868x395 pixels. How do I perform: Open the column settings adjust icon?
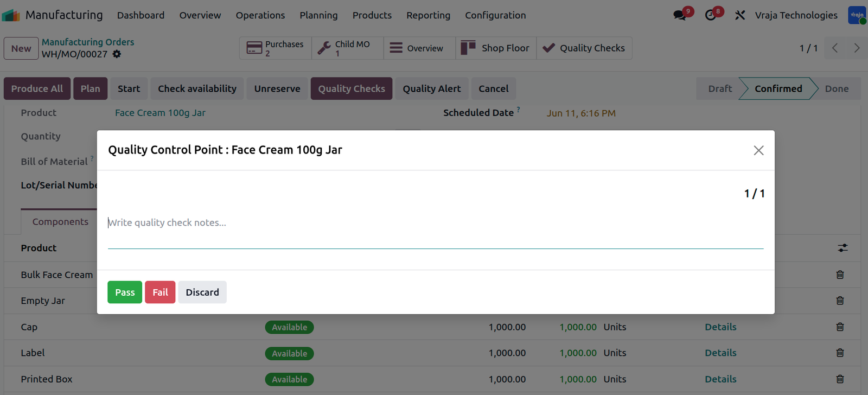(x=843, y=248)
